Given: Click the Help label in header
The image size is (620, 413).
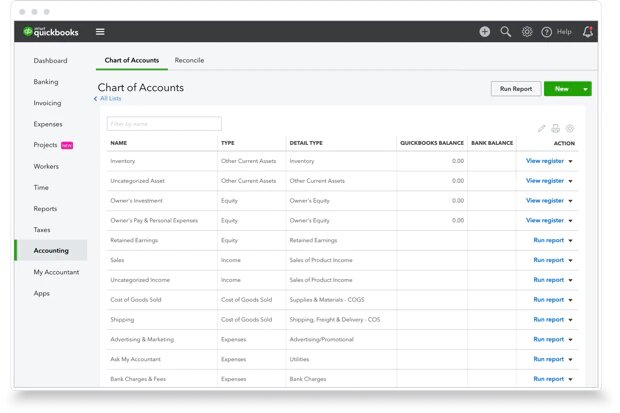Looking at the screenshot, I should tap(564, 32).
